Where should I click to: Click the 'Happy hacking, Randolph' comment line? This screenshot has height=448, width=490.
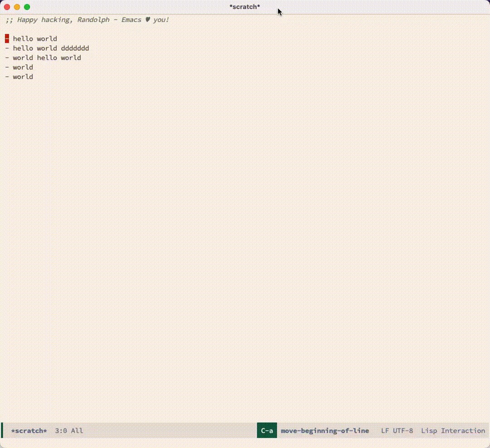click(x=87, y=20)
